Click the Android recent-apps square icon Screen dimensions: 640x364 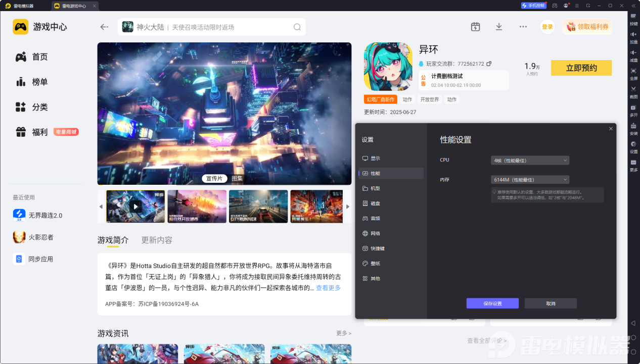pos(633,351)
